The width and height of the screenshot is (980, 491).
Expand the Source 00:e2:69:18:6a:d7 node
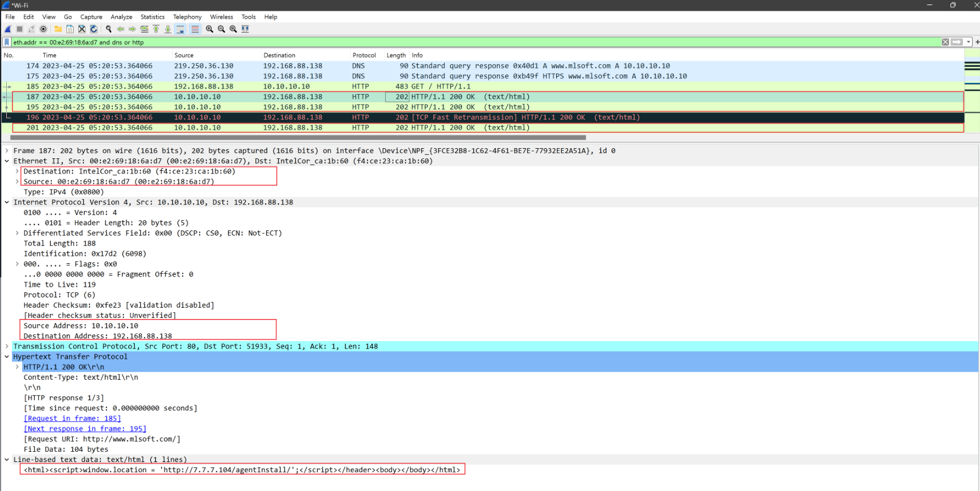point(17,182)
